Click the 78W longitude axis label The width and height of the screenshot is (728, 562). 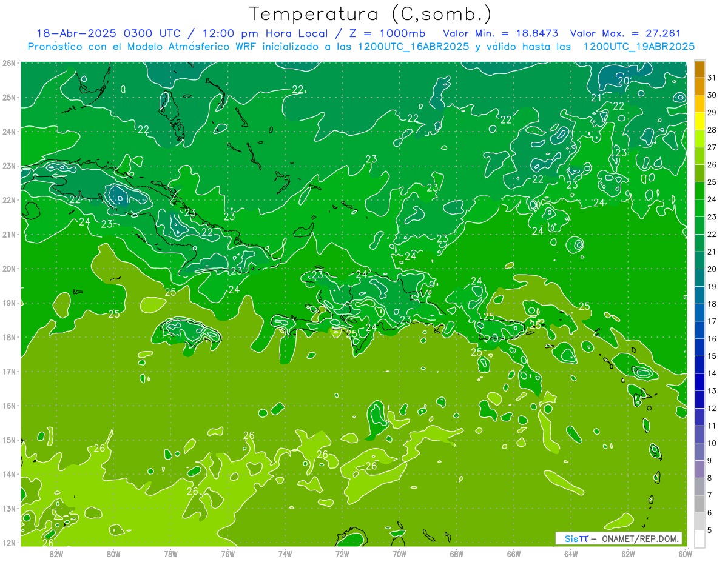point(170,553)
